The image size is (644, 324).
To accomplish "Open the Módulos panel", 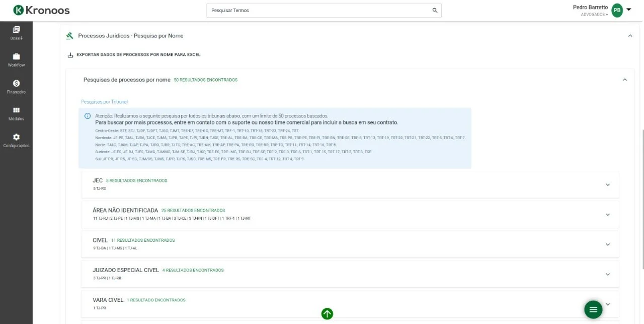I will (16, 114).
